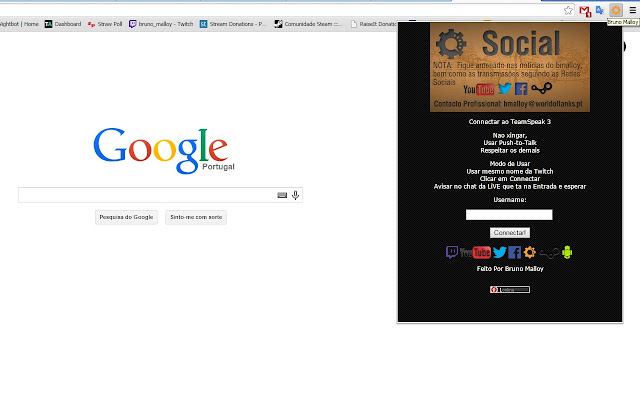Open the Stream Donations bookmark
The width and height of the screenshot is (640, 400).
[x=232, y=24]
